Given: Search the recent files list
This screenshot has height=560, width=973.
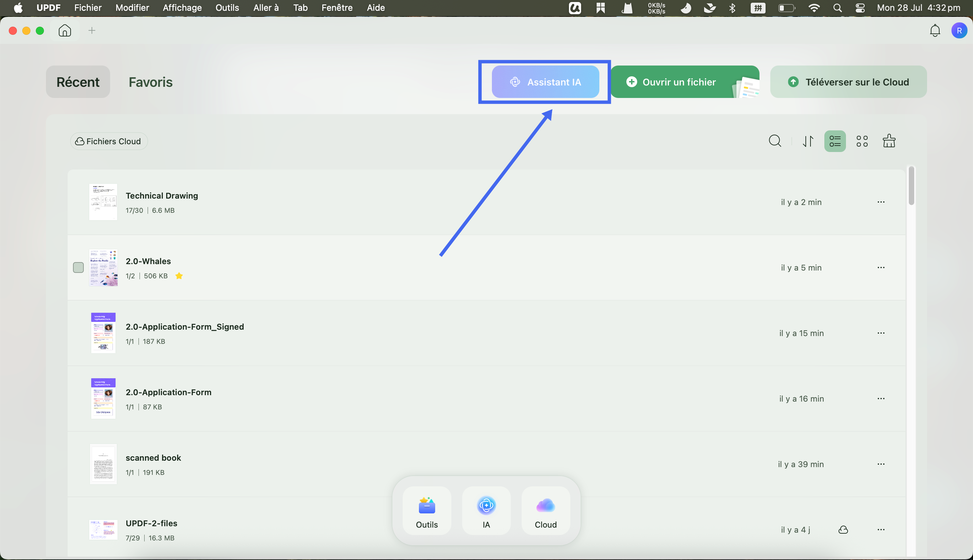Looking at the screenshot, I should (x=775, y=141).
